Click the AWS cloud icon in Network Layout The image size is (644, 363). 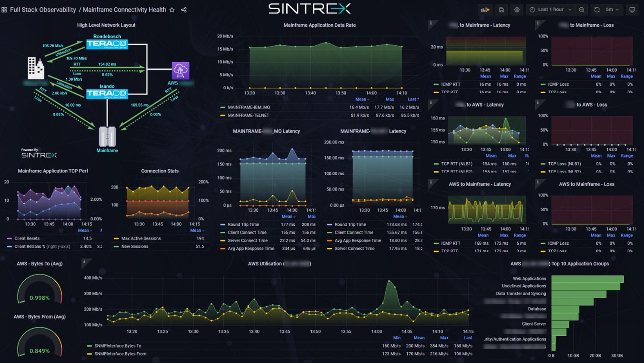(181, 70)
